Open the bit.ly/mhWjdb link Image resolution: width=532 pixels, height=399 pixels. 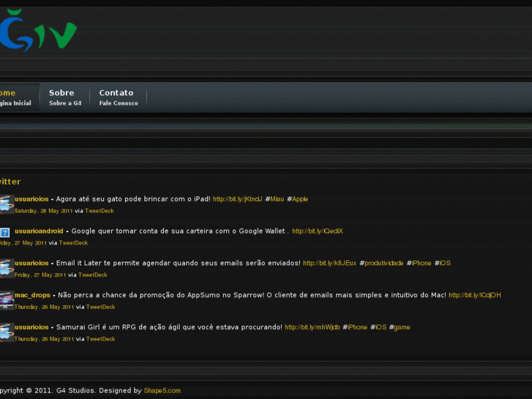pos(312,327)
